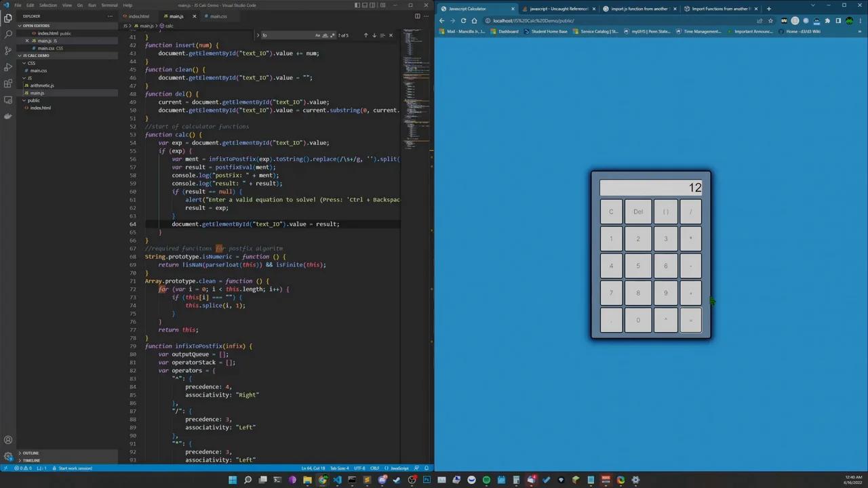
Task: Click the Docker icon in the activity bar
Action: pyautogui.click(x=8, y=115)
